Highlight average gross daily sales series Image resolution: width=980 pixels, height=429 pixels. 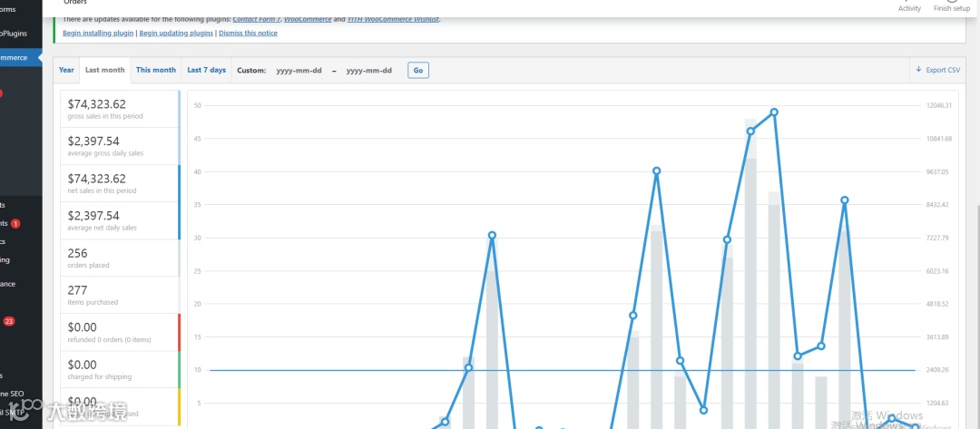coord(120,146)
